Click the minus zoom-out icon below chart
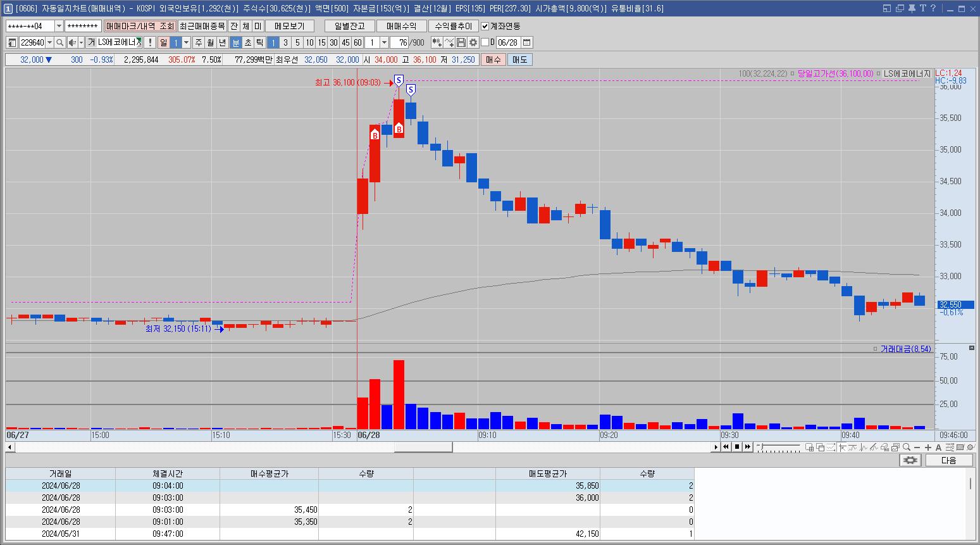This screenshot has width=980, height=545. coord(917,448)
